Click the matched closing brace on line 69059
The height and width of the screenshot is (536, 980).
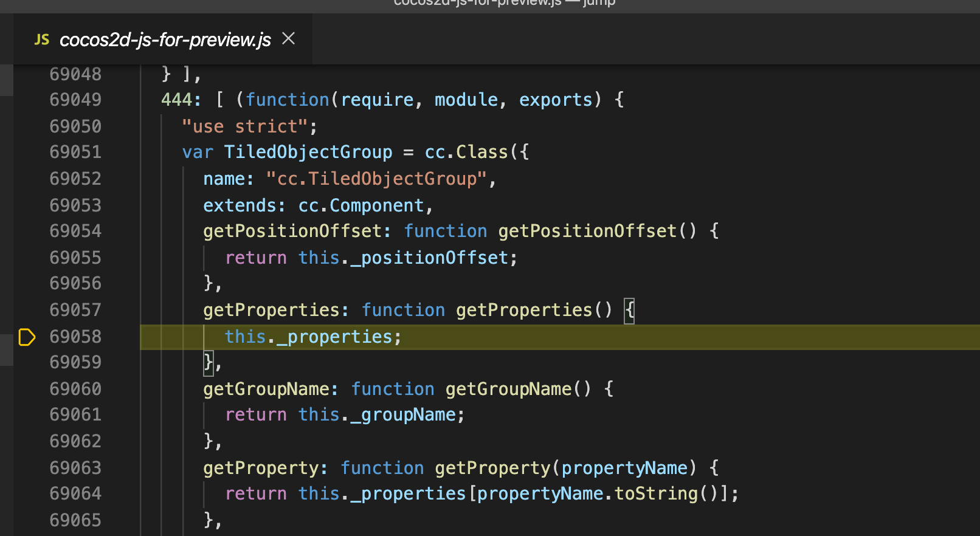coord(209,363)
